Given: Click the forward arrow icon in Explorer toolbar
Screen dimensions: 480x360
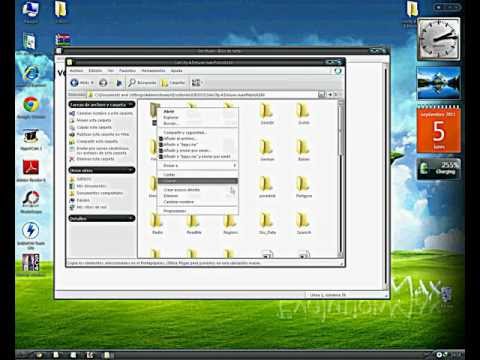Looking at the screenshot, I should [103, 82].
